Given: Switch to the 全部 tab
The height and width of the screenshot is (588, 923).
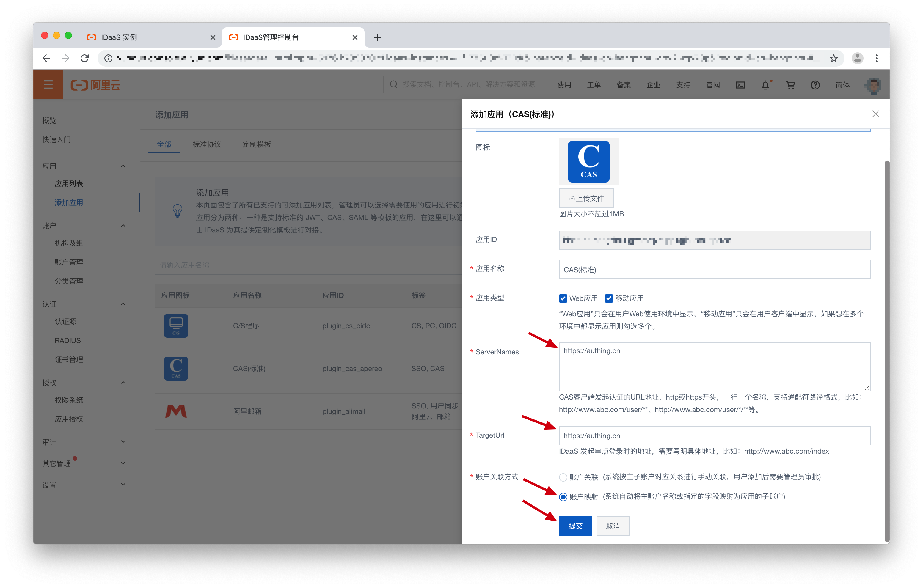Looking at the screenshot, I should 164,144.
